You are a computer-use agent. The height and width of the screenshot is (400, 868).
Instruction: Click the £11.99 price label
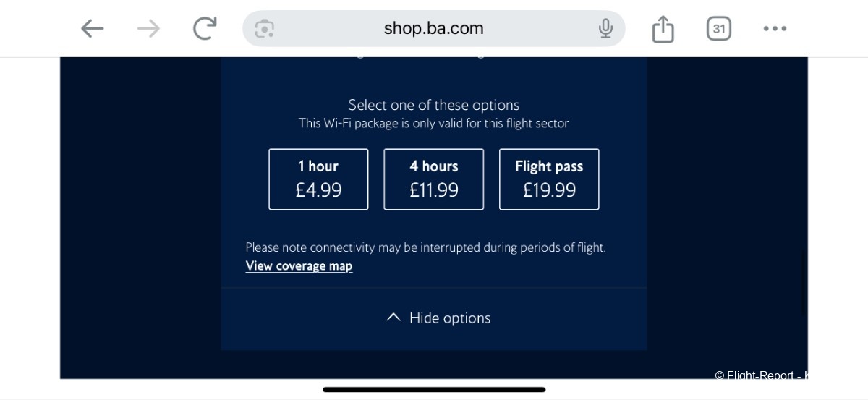point(434,190)
